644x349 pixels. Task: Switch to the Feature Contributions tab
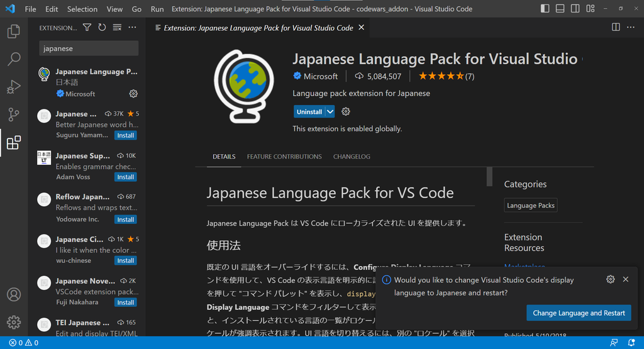pyautogui.click(x=284, y=157)
